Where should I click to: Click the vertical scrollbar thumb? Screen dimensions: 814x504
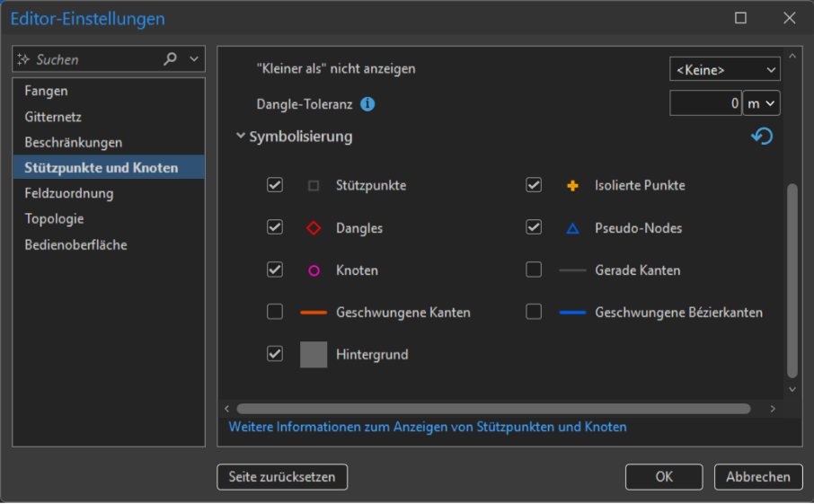[x=792, y=280]
